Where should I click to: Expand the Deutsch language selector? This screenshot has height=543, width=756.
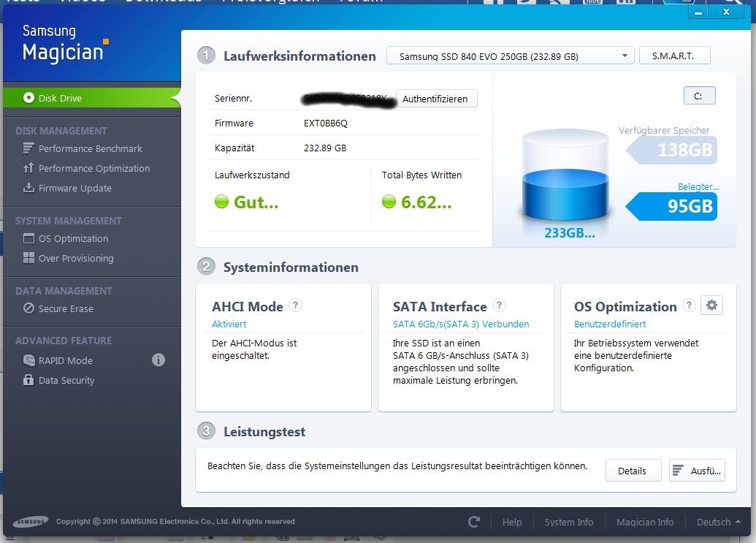point(719,523)
